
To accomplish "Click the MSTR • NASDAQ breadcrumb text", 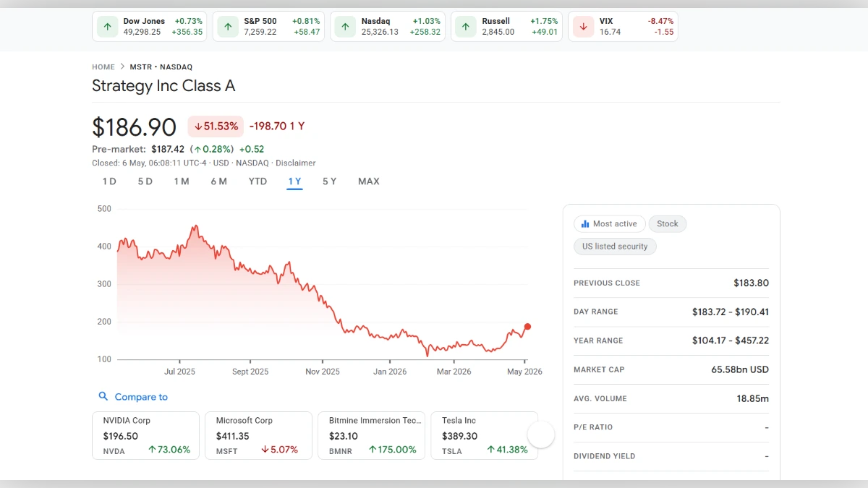I will coord(161,67).
